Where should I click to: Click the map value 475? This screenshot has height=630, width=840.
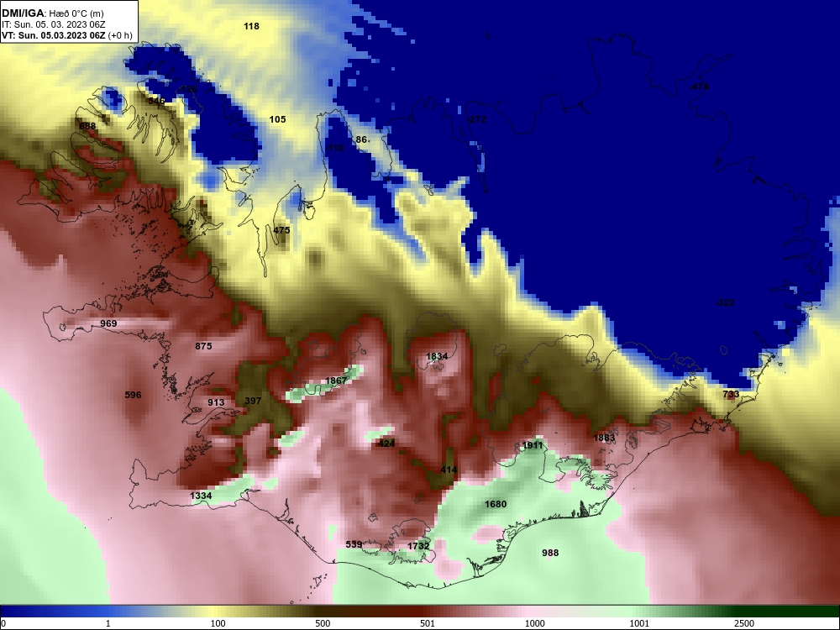tap(281, 230)
